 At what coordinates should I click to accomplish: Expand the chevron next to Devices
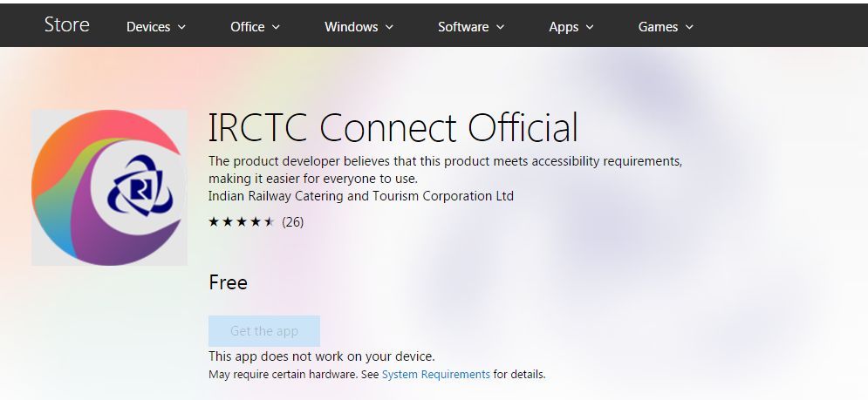(x=181, y=27)
